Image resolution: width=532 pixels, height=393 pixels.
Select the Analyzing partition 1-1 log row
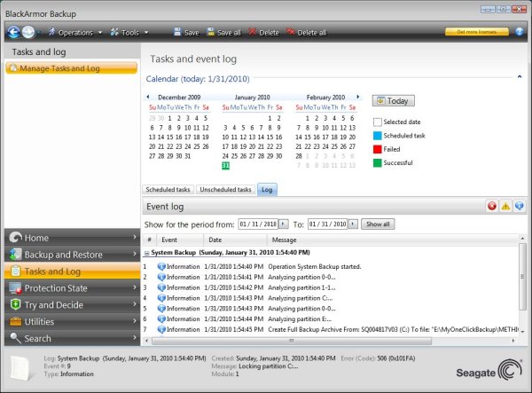point(331,287)
